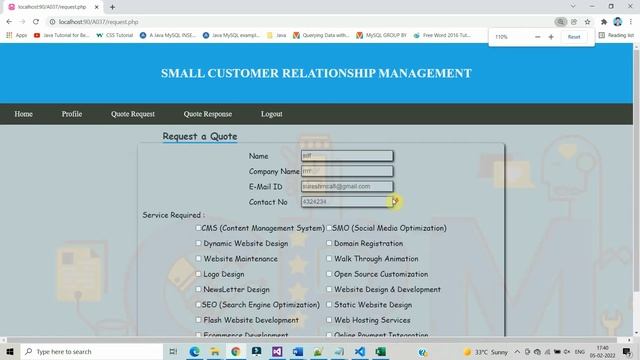Image resolution: width=640 pixels, height=360 pixels.
Task: Open the Windows Start menu
Action: click(x=10, y=351)
